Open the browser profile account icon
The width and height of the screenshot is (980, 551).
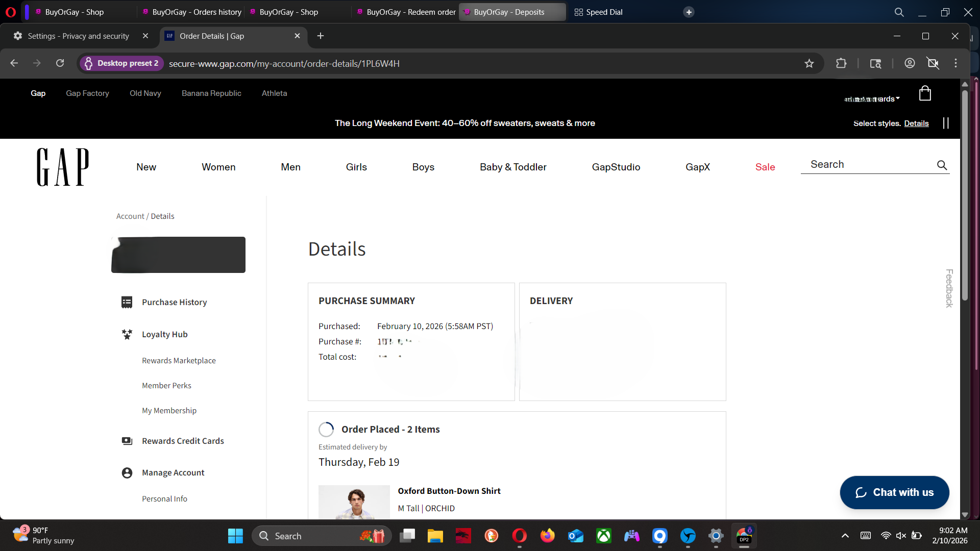[910, 63]
